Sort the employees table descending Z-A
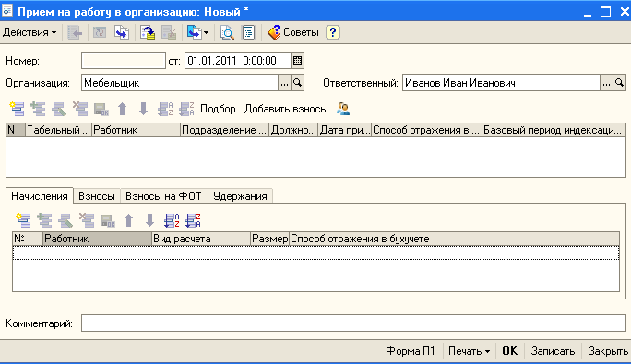This screenshot has width=631, height=364. pyautogui.click(x=186, y=109)
